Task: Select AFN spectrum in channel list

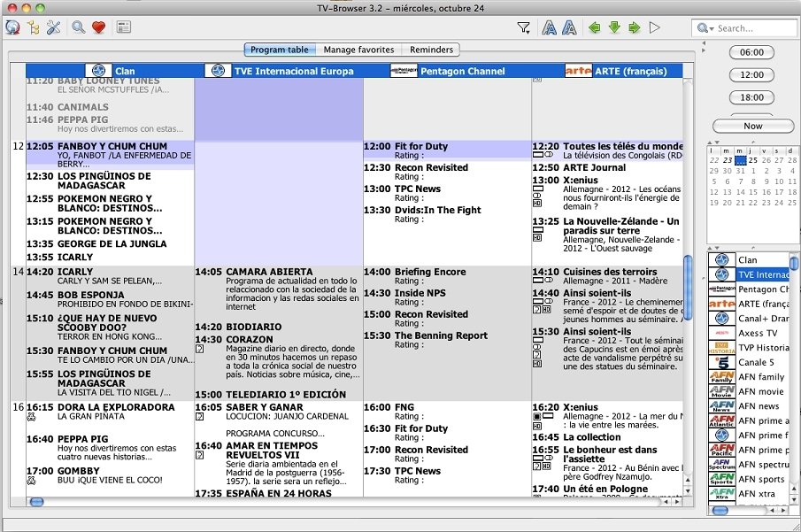Action: point(749,465)
